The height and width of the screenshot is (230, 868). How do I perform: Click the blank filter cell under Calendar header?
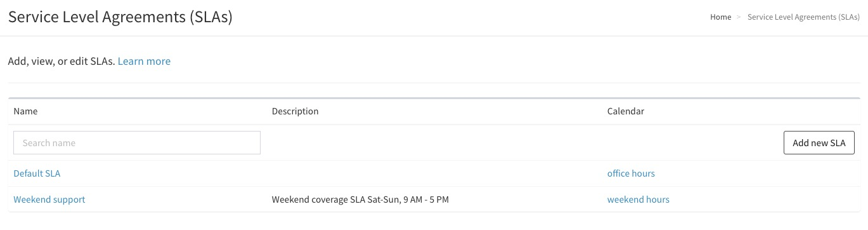tap(691, 143)
